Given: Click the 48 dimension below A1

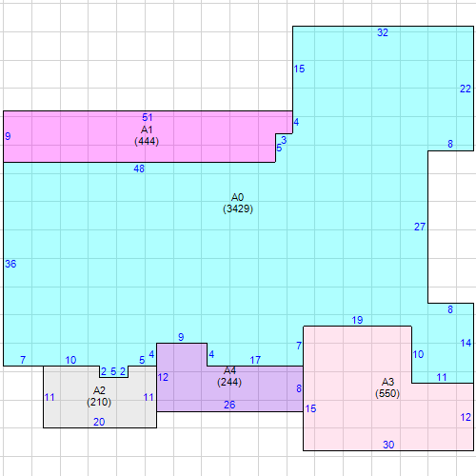Looking at the screenshot, I should (139, 169).
